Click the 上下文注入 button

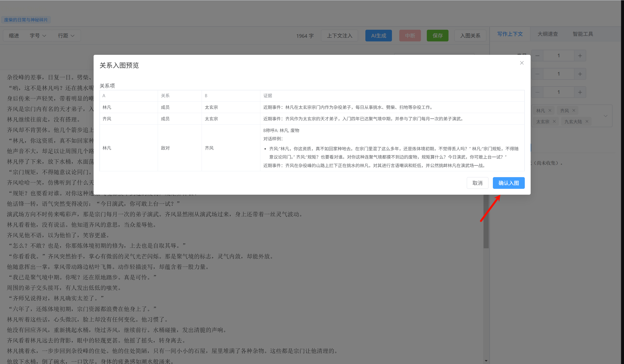(x=340, y=36)
